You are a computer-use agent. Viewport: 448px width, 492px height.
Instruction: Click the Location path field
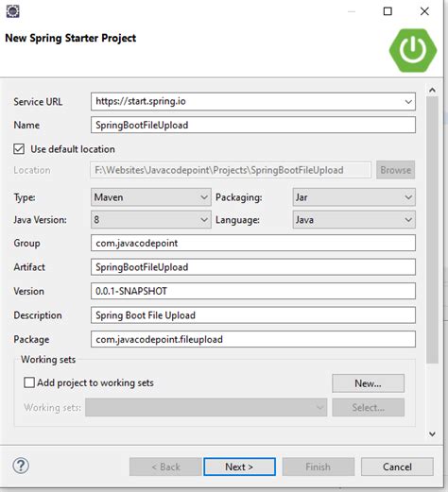pyautogui.click(x=231, y=170)
